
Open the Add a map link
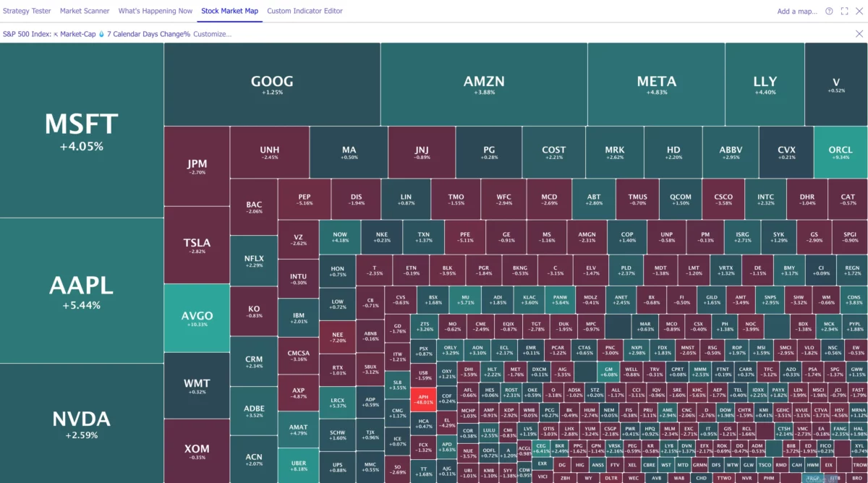pyautogui.click(x=796, y=11)
